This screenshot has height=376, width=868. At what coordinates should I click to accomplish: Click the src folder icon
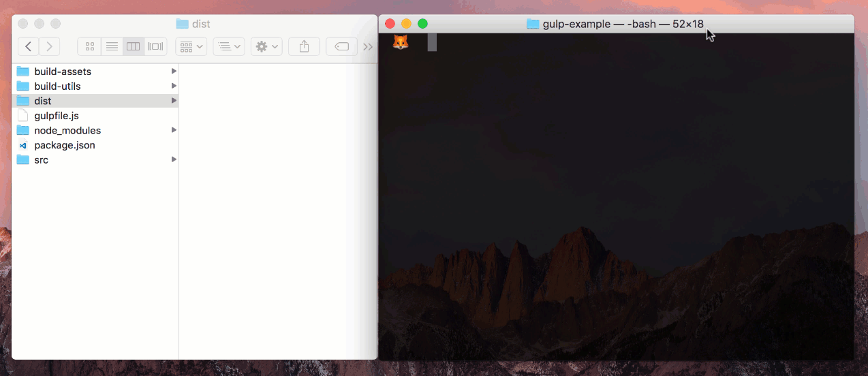pyautogui.click(x=23, y=160)
